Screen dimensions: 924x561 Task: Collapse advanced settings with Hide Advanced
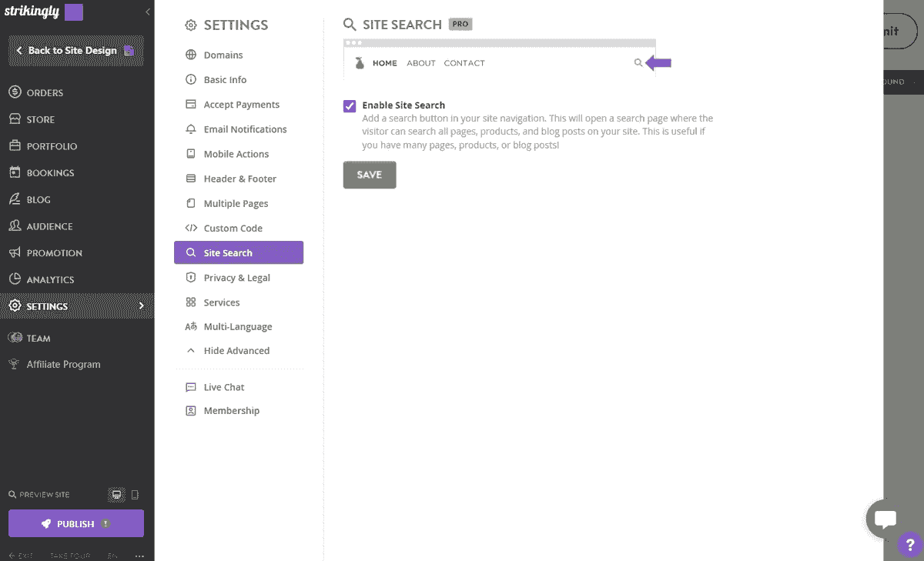(x=228, y=350)
